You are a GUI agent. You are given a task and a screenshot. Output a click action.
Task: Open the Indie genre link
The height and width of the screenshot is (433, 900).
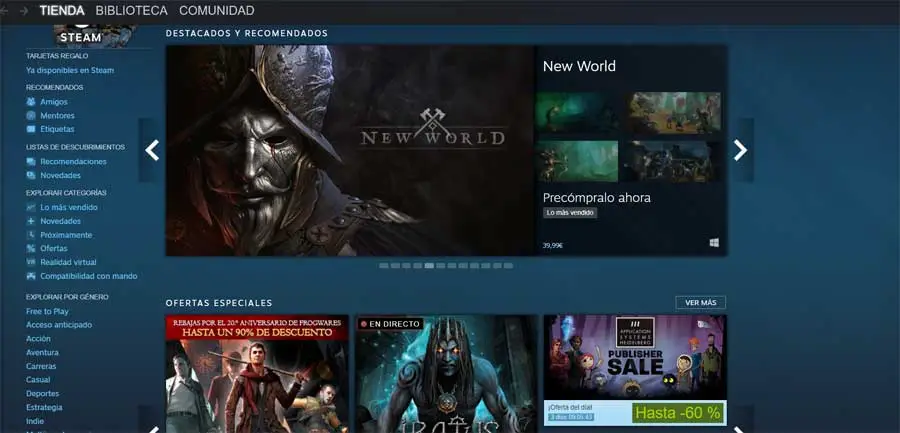[34, 421]
